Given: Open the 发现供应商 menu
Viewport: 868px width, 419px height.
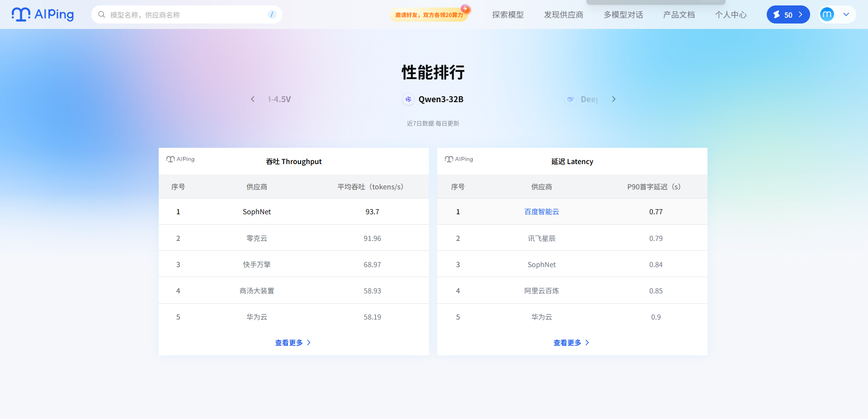Looking at the screenshot, I should tap(564, 15).
